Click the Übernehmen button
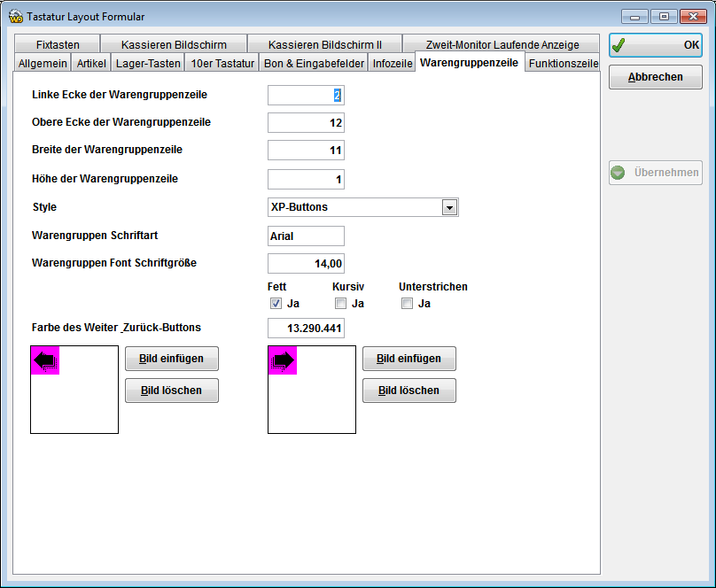 655,173
